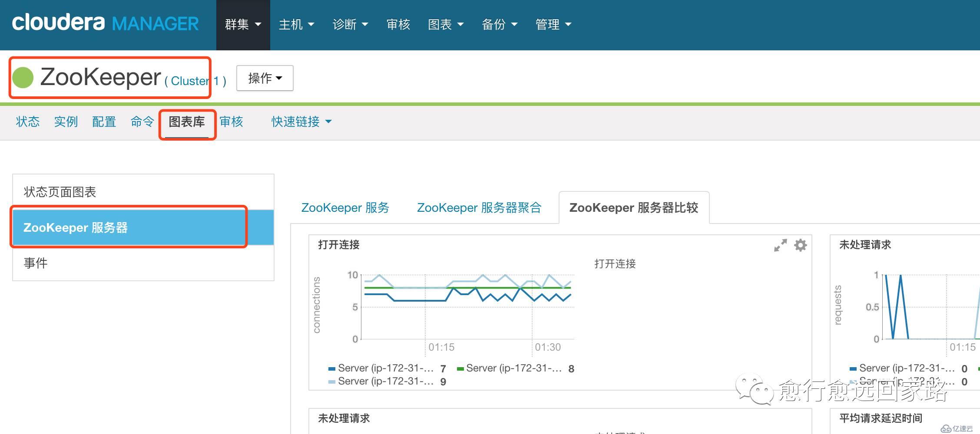Click 审核 in the top navigation bar
The height and width of the screenshot is (434, 980).
click(398, 25)
